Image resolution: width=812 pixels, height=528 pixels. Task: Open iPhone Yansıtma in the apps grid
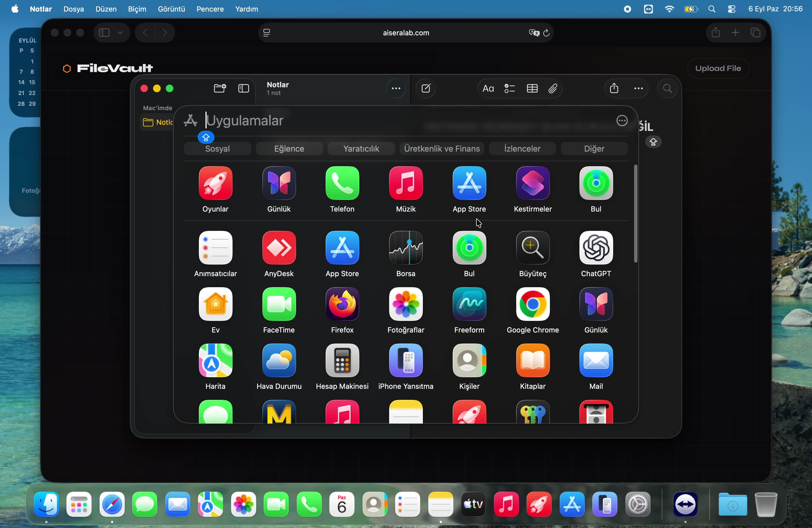(x=406, y=361)
